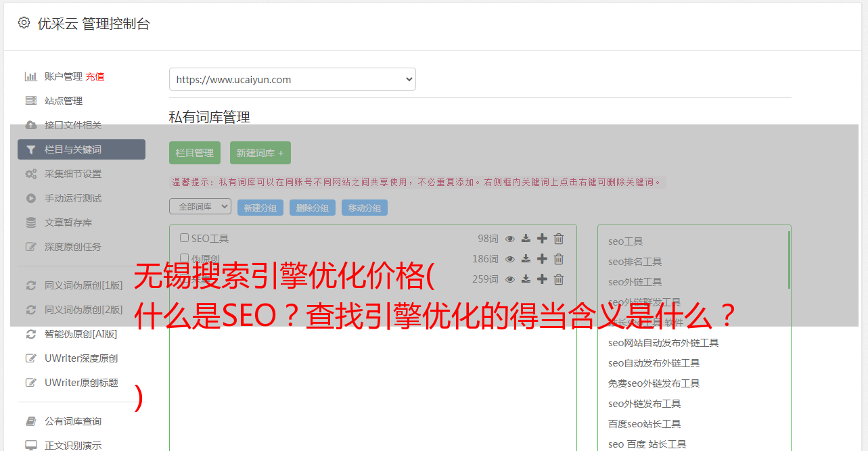Select keyword seo工具 in right list

[x=626, y=241]
